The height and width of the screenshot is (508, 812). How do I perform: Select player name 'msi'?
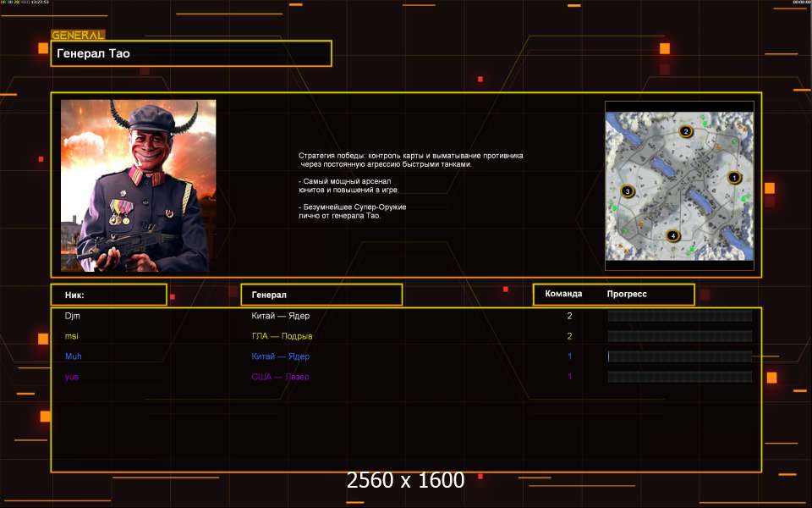coord(71,336)
